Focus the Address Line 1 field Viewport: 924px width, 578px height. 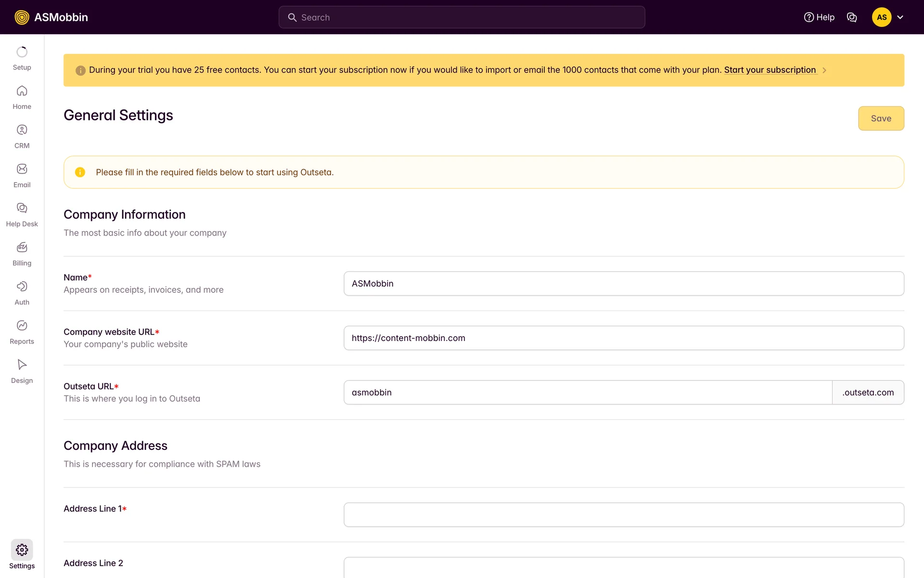tap(624, 514)
